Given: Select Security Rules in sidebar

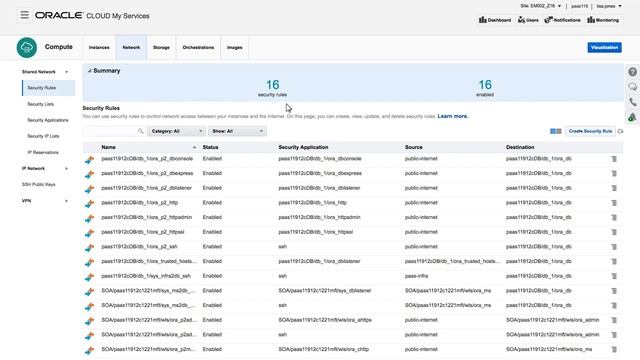Looking at the screenshot, I should pos(49,88).
